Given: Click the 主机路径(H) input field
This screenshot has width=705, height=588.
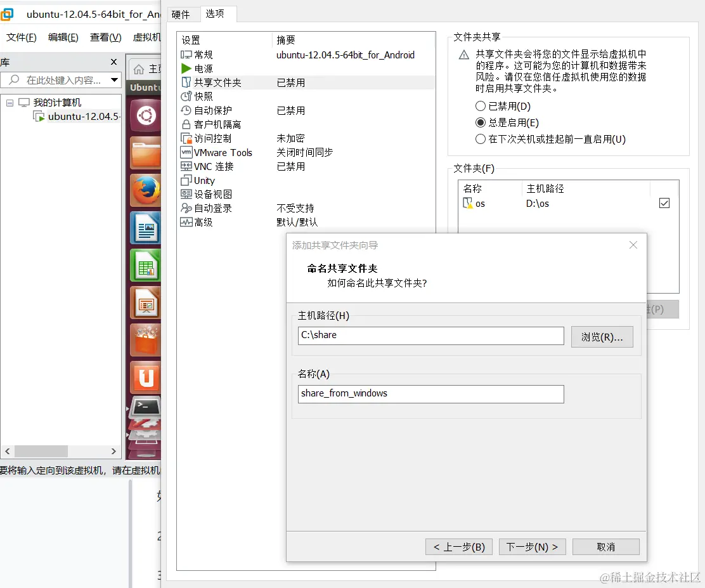Looking at the screenshot, I should (x=430, y=336).
